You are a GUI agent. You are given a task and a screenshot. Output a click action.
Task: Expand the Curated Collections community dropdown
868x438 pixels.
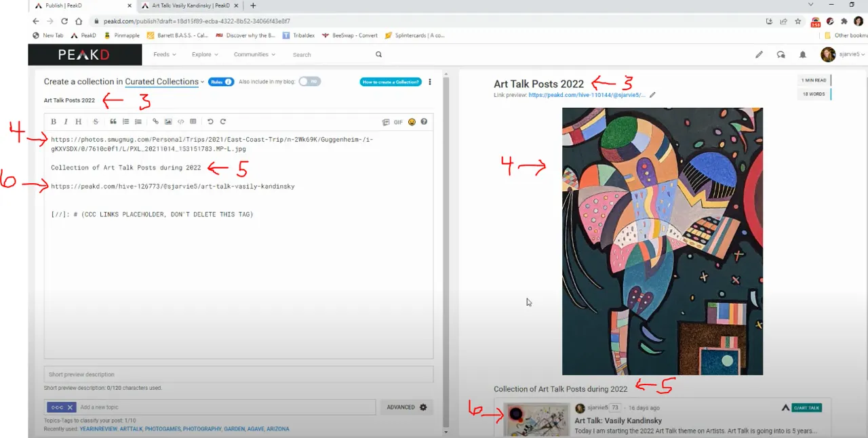[x=165, y=81]
